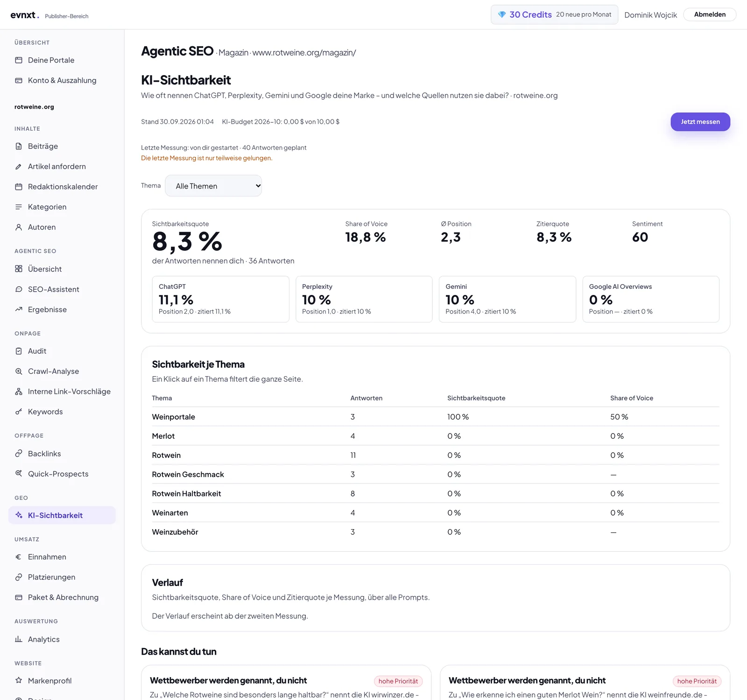Click the Interne Link-Vorschläge network icon

pyautogui.click(x=19, y=392)
